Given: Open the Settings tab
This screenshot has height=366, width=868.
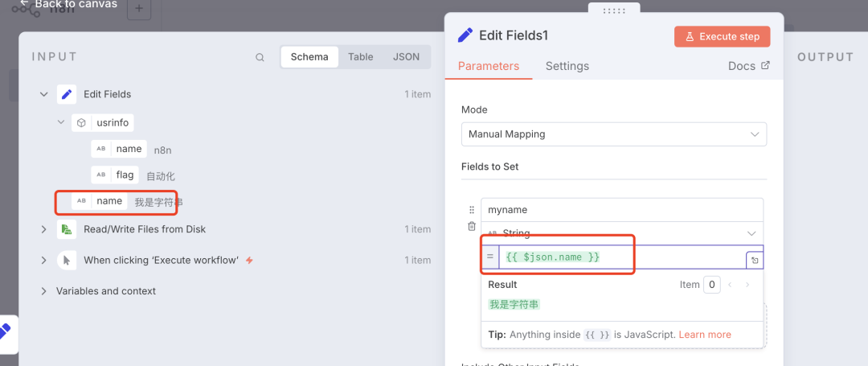Looking at the screenshot, I should point(567,66).
